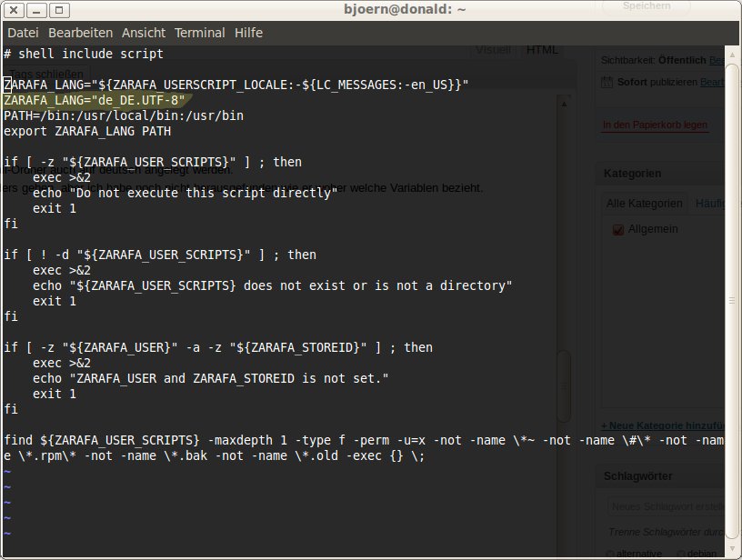
Task: Minimize the terminal window
Action: coord(36,10)
